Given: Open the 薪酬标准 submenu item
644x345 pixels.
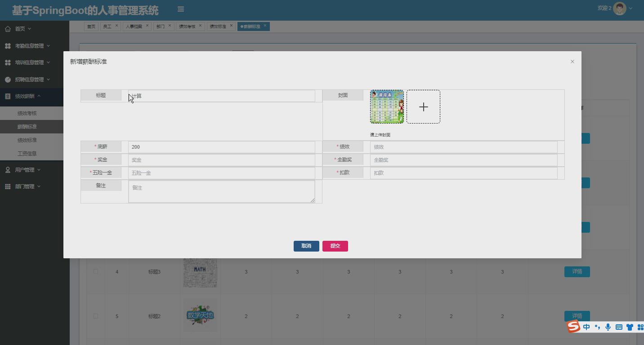Looking at the screenshot, I should (x=31, y=127).
